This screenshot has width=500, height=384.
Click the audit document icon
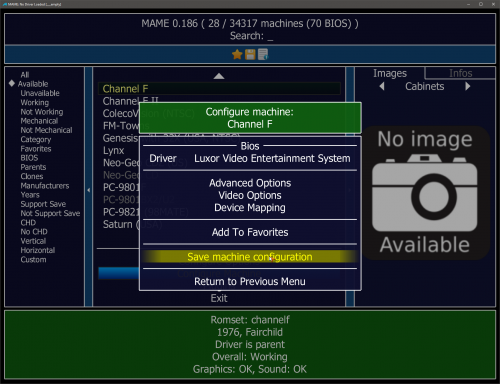point(263,54)
